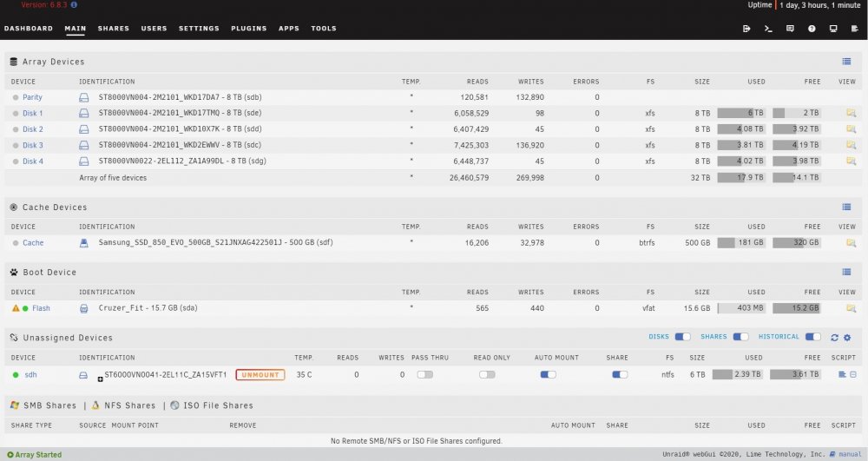Toggle the DISKS switch in Unassigned Devices
Viewport: 868px width, 461px height.
682,337
